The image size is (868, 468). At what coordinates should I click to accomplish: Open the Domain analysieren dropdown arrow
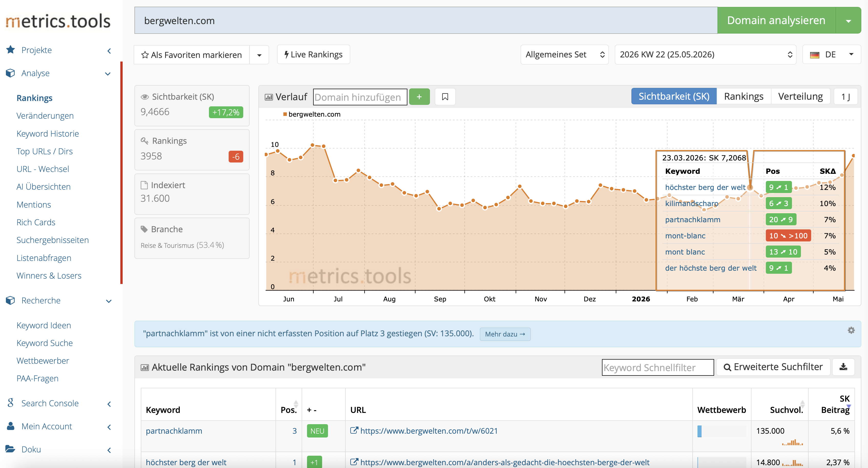[x=849, y=21]
